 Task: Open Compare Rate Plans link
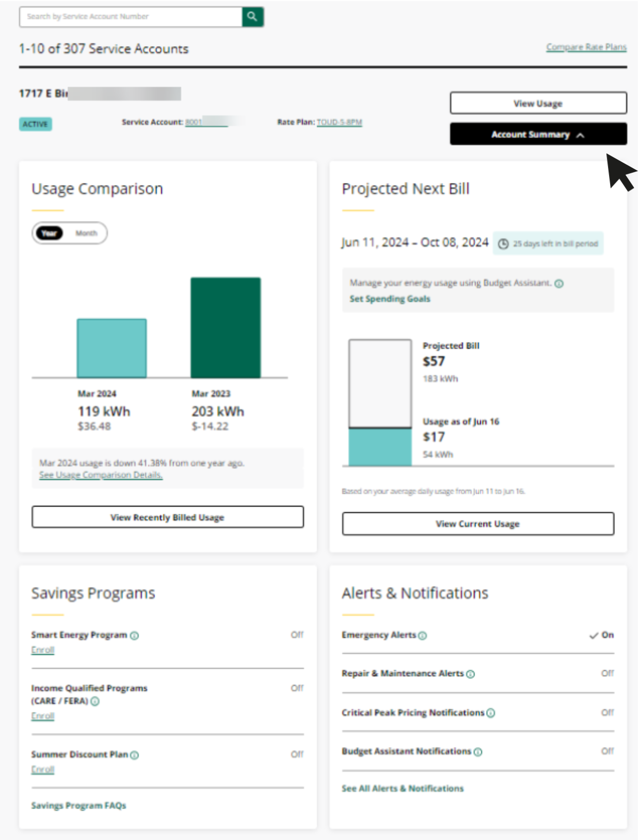[586, 47]
